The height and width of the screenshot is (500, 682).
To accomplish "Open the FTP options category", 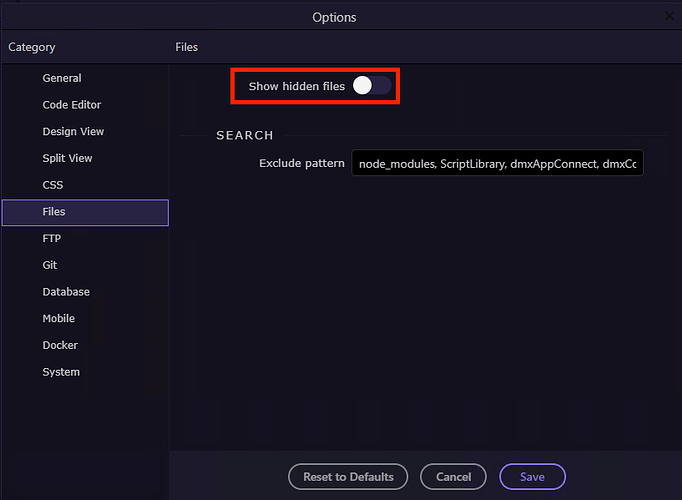I will [x=52, y=239].
